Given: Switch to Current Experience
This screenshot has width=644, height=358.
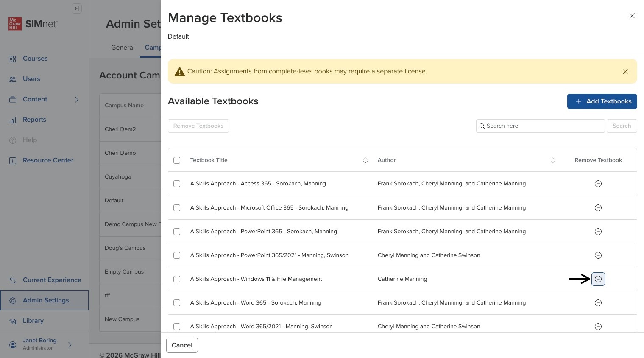Looking at the screenshot, I should tap(52, 280).
